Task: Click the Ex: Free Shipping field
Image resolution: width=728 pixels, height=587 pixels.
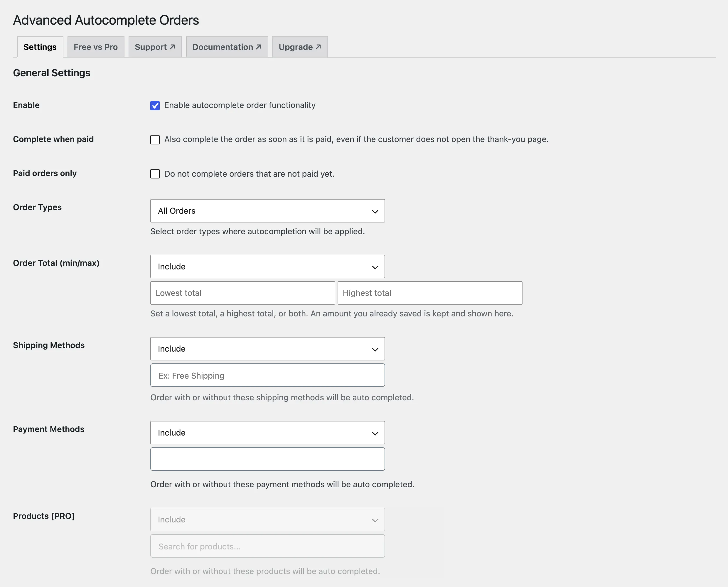Action: [x=267, y=375]
